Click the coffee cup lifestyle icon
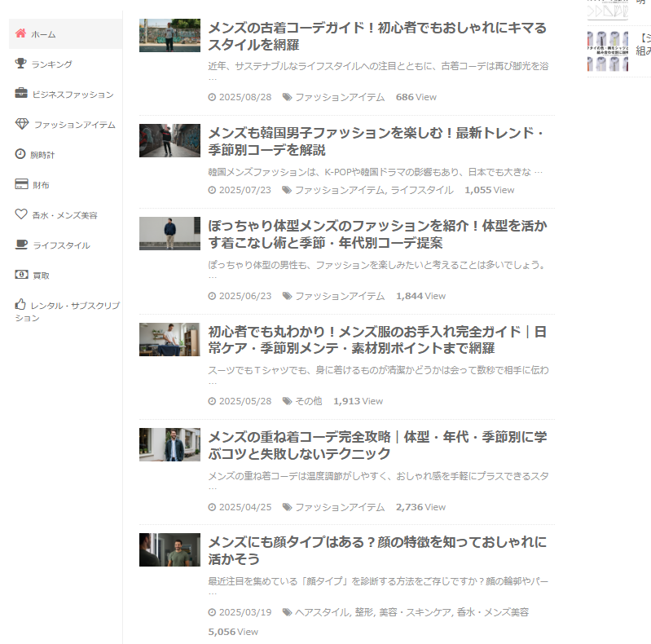Screen dimensions: 651x644 [21, 245]
